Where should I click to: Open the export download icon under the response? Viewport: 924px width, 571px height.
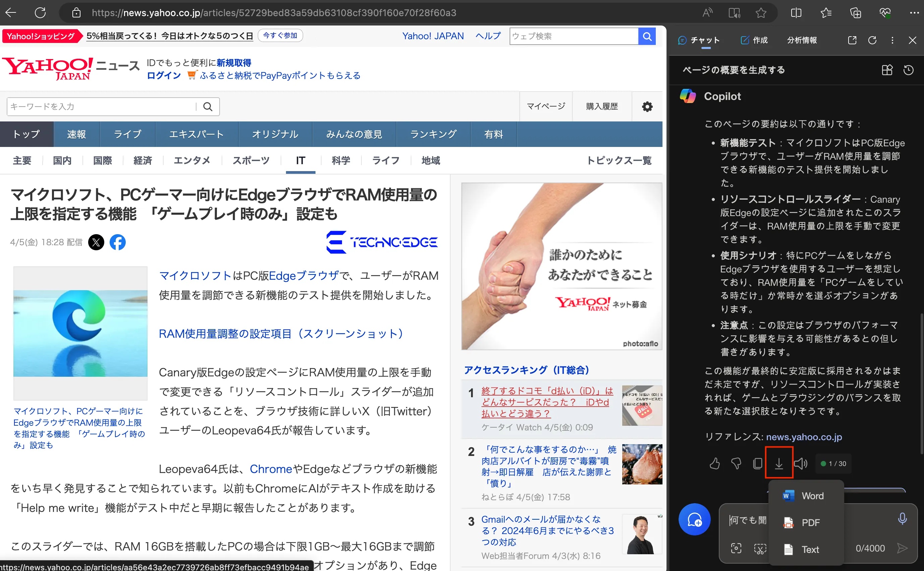[x=779, y=463]
